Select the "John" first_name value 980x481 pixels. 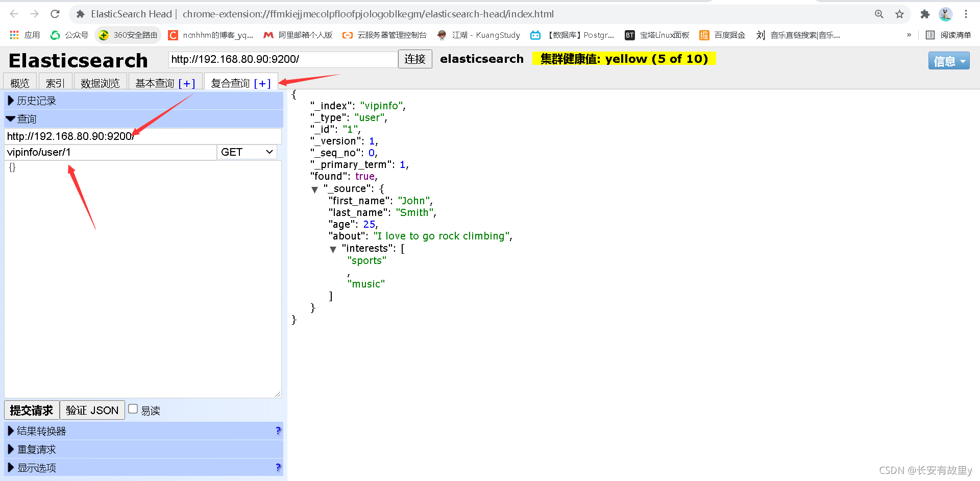(x=414, y=201)
